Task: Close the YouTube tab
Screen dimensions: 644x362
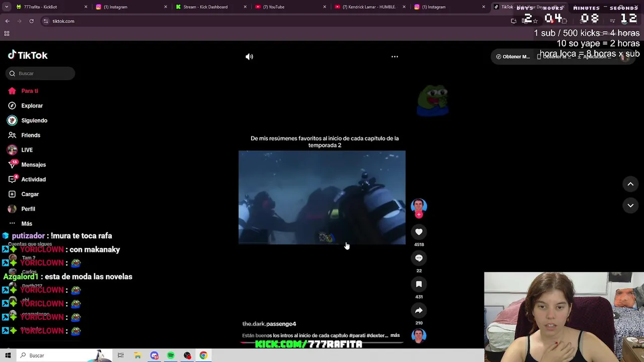Action: [325, 7]
